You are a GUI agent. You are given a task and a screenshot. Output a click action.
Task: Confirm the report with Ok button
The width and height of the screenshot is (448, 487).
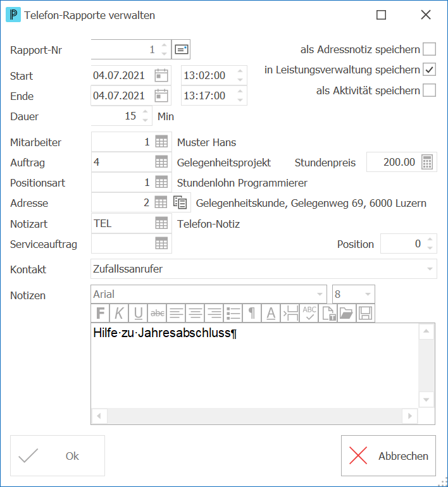[x=58, y=455]
